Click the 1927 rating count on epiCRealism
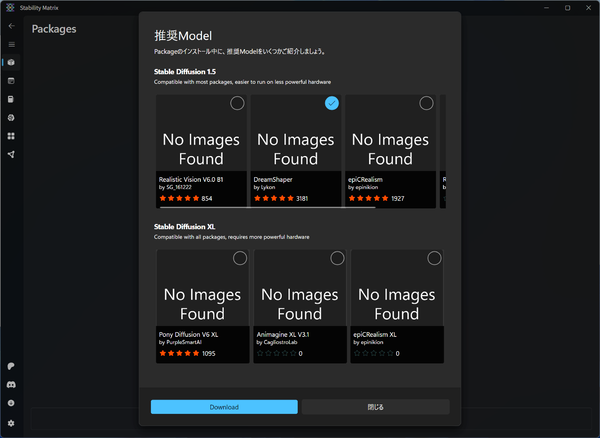The image size is (600, 438). (x=398, y=199)
